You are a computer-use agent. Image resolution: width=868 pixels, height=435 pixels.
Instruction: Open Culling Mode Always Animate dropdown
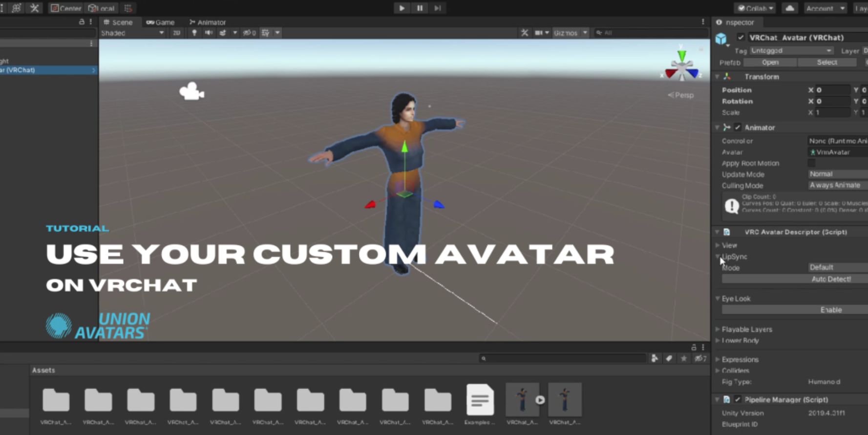[x=837, y=185]
